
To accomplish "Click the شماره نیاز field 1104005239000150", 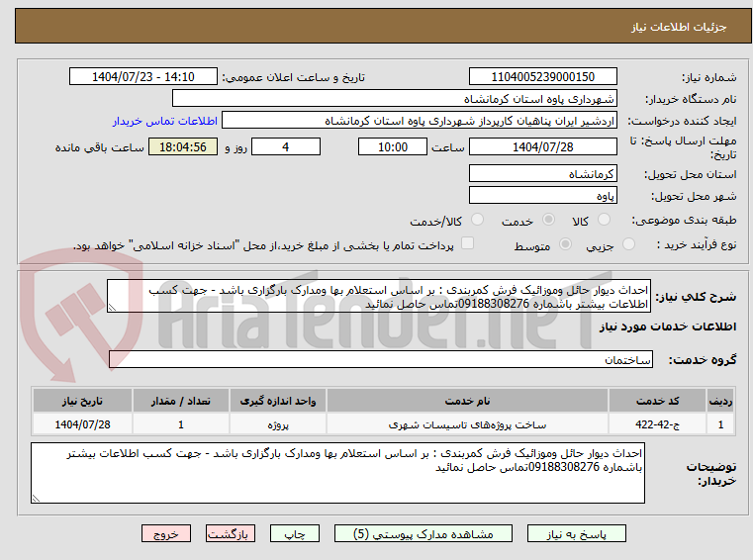I will [x=542, y=77].
